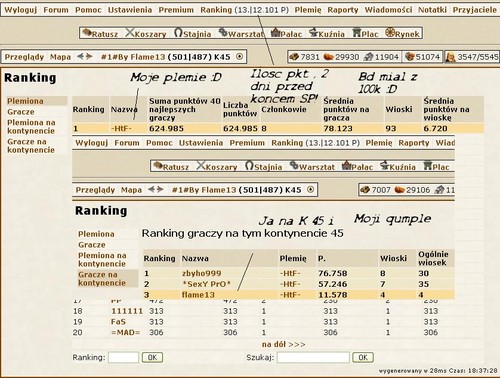Open Ustawienia in top menu

130,10
